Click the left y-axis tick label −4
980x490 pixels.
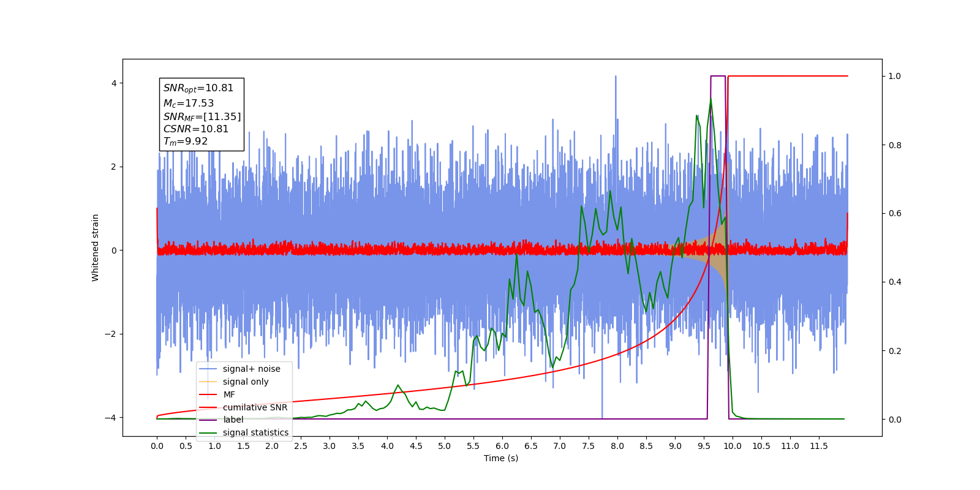(x=111, y=418)
